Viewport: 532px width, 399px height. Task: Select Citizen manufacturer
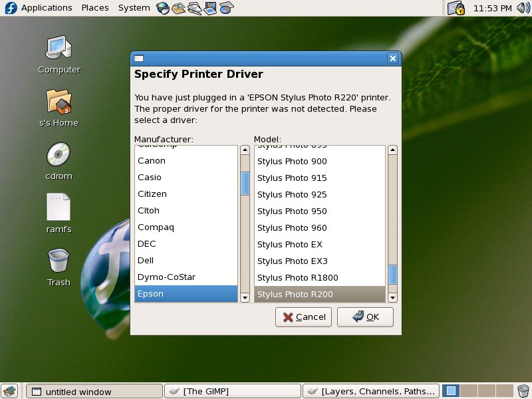point(186,194)
